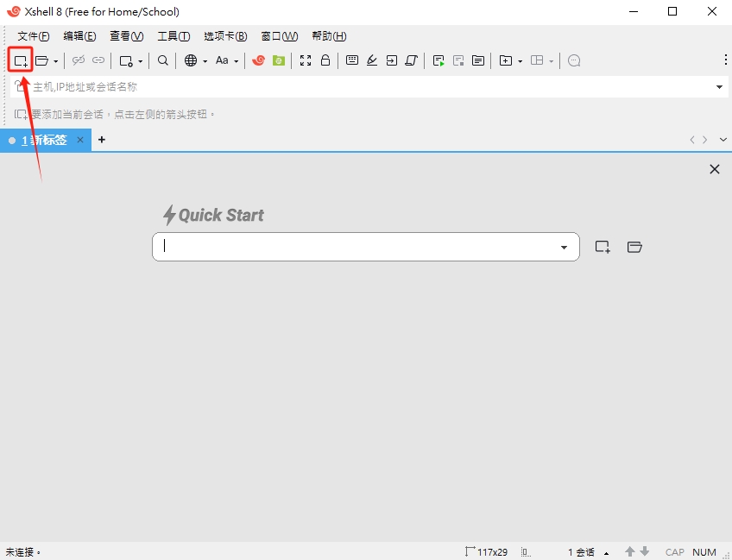Click the status bar up arrow icon

tap(630, 551)
